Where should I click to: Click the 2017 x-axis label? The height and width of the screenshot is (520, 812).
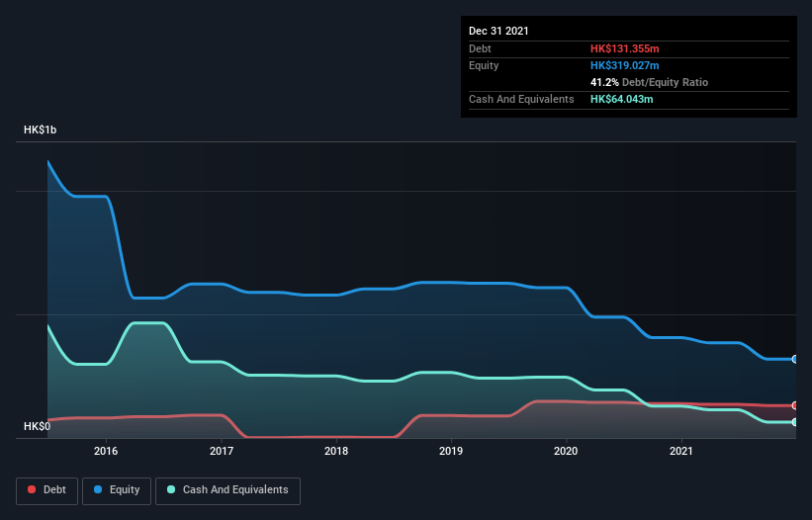coord(222,451)
